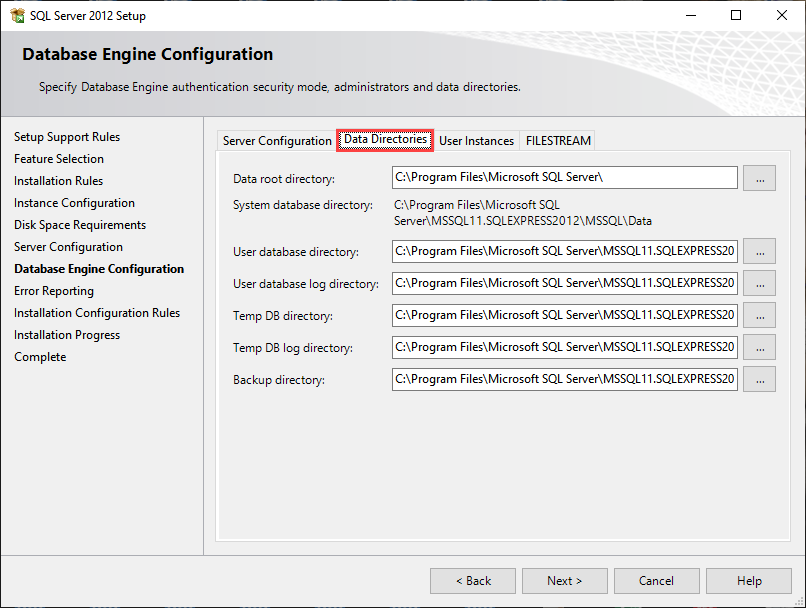Image resolution: width=806 pixels, height=608 pixels.
Task: Go back with the Back button
Action: tap(473, 581)
